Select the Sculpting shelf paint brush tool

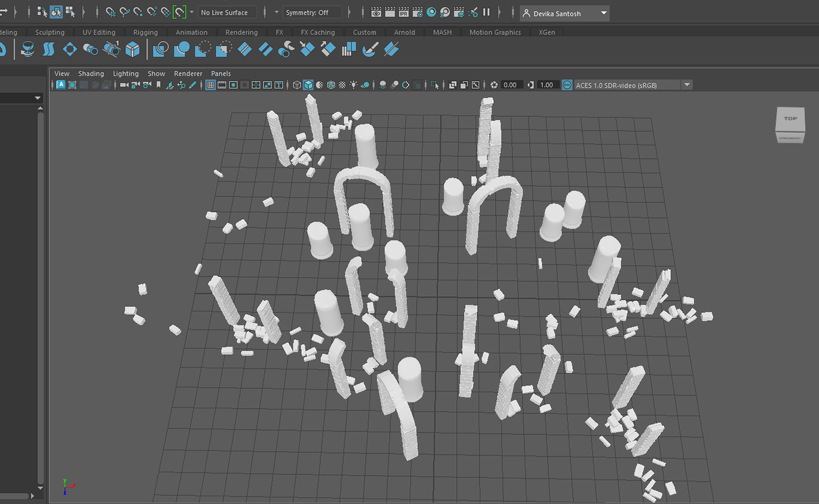pos(369,50)
